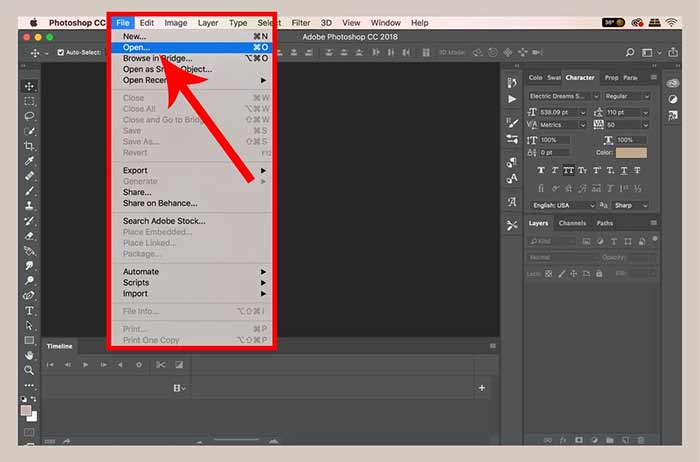Select the Lasso tool

[29, 116]
